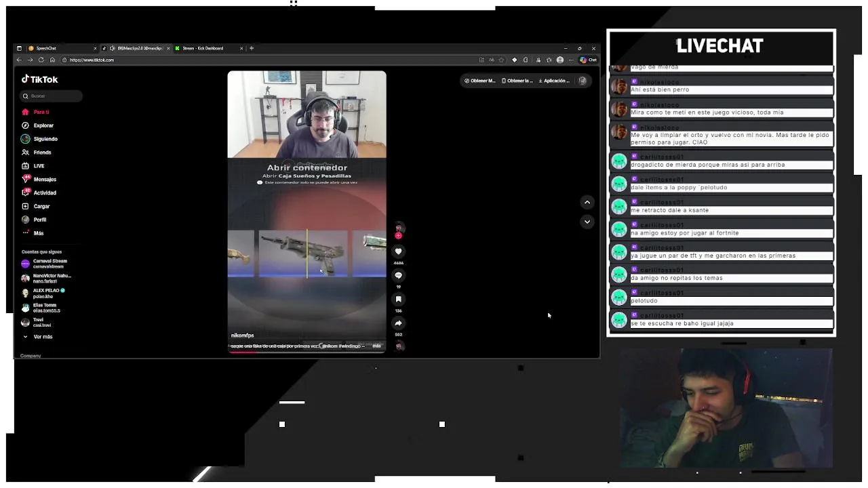Click the Buscar search field
Screen dimensions: 868x488
[51, 96]
